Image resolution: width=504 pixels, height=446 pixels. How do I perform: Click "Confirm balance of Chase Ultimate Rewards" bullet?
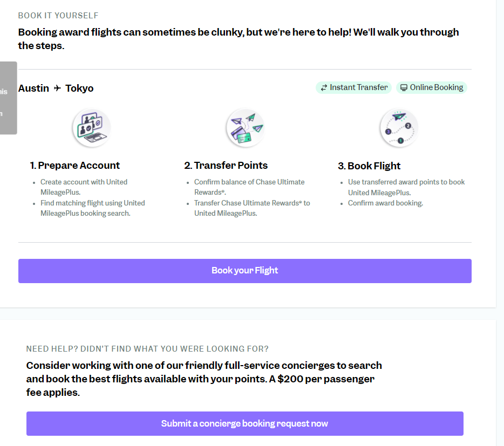249,187
